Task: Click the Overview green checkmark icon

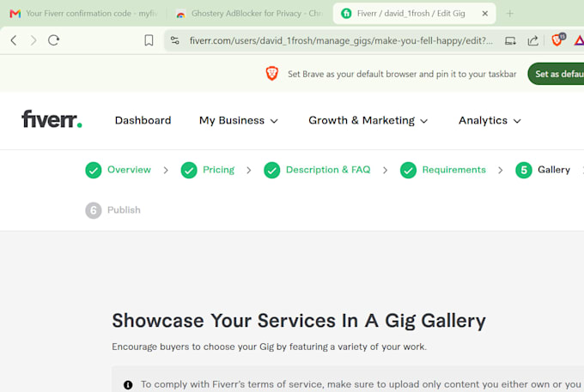Action: tap(93, 171)
